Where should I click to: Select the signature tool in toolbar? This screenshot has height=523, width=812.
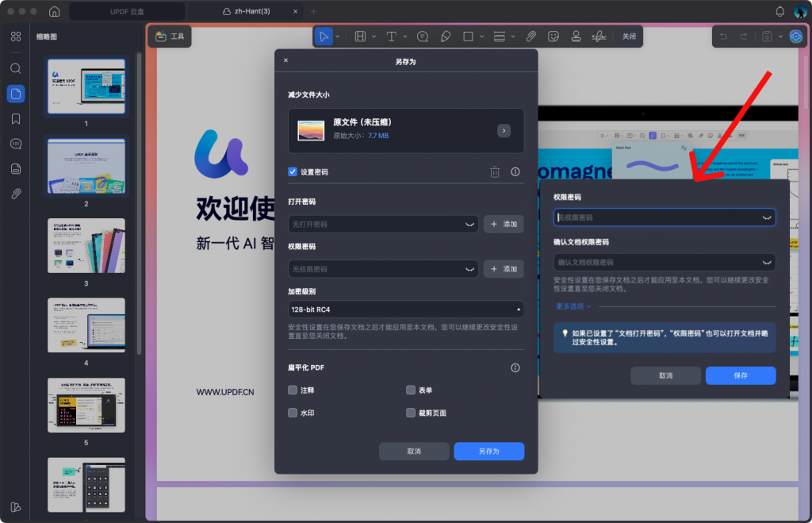[599, 37]
